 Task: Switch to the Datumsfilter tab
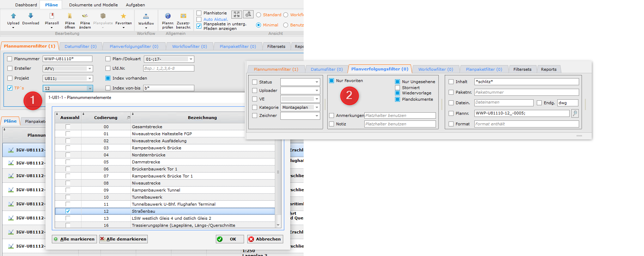point(80,46)
